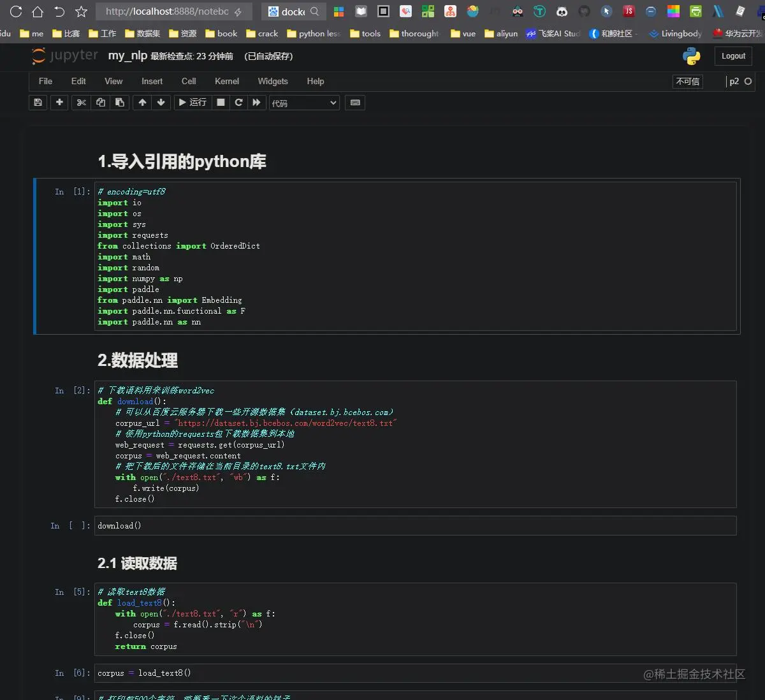
Task: Open the Kernel menu
Action: [227, 82]
